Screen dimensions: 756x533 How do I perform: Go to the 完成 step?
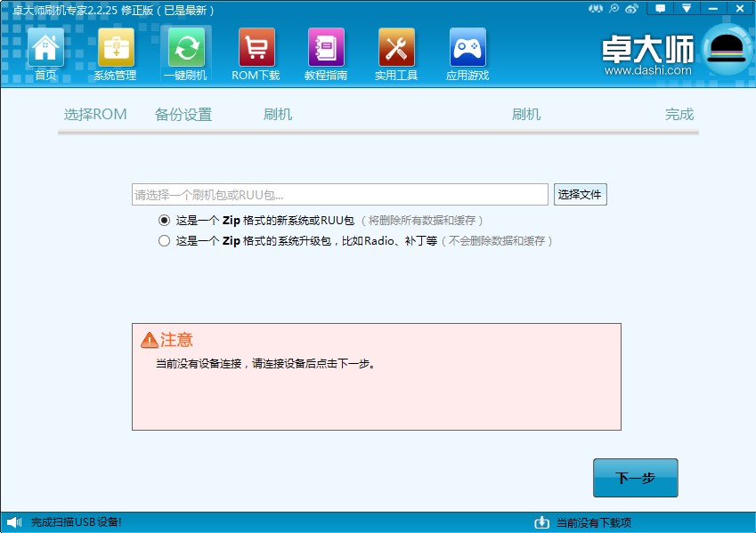point(679,114)
